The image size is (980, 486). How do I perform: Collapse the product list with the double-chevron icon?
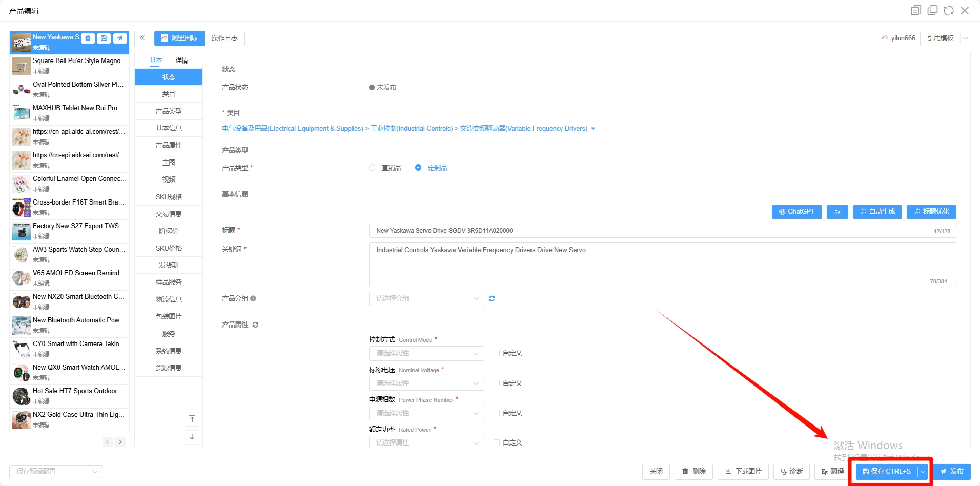tap(142, 38)
